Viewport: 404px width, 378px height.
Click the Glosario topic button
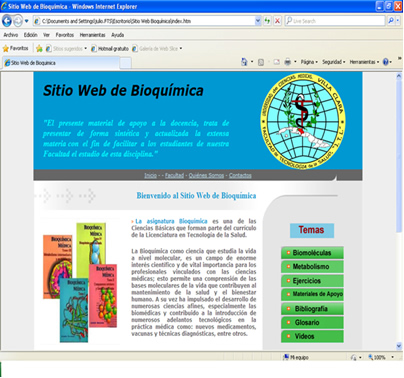(312, 322)
